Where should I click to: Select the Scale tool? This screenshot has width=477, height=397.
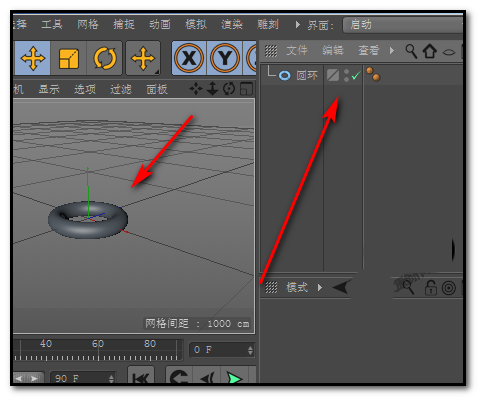(69, 58)
